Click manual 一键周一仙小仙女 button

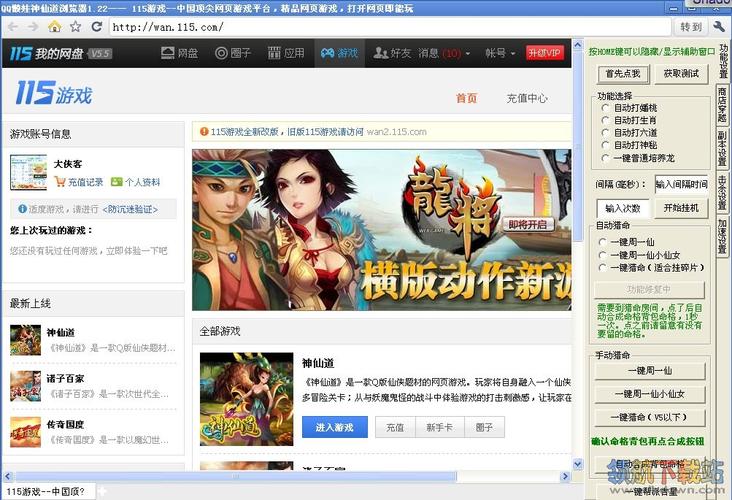[649, 394]
